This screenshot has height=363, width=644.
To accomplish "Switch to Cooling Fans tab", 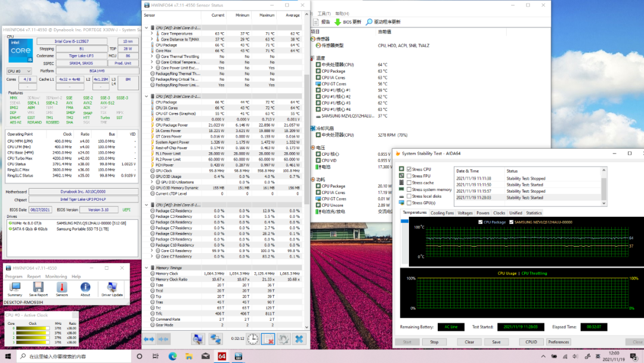I will point(442,213).
